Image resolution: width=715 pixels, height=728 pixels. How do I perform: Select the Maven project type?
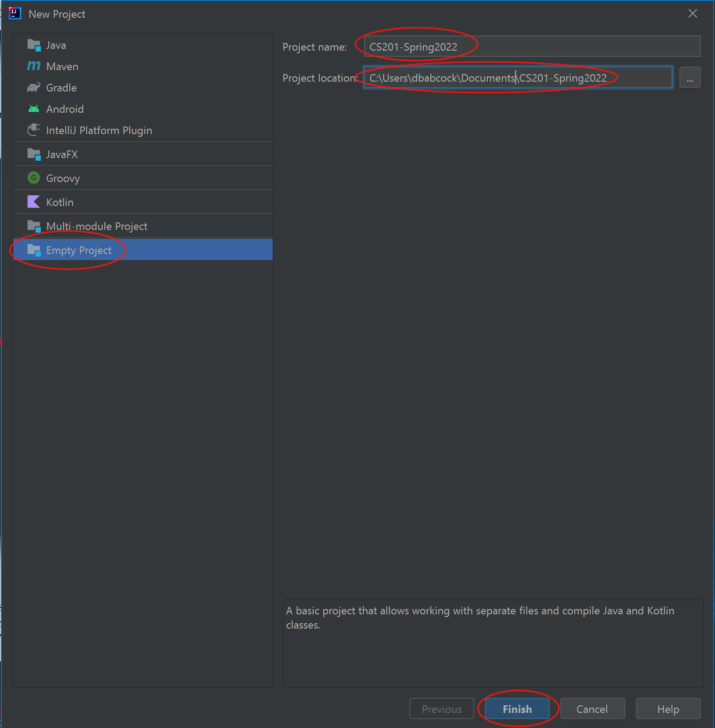pos(62,66)
